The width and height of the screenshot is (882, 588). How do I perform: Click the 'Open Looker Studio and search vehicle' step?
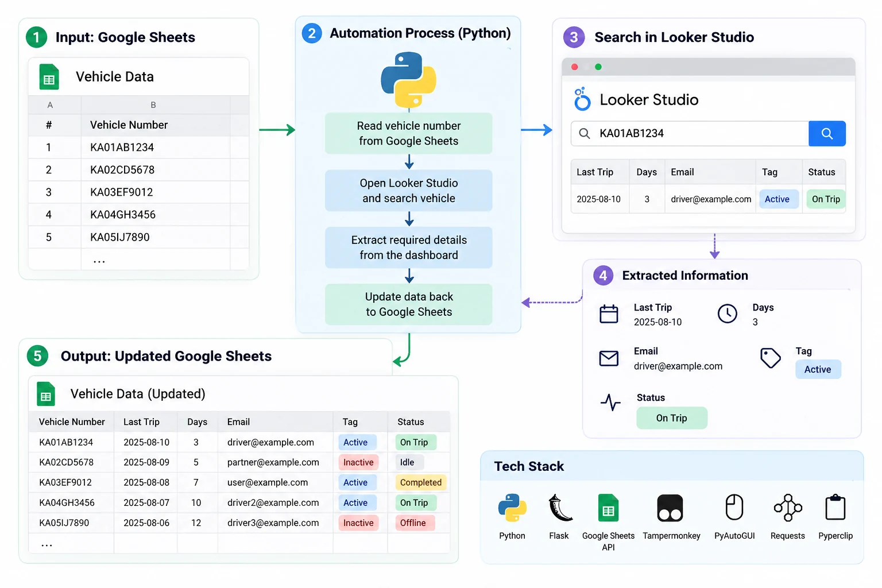coord(409,191)
